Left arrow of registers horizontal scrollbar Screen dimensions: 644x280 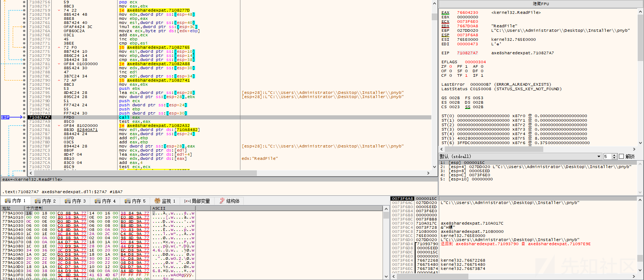[442, 149]
